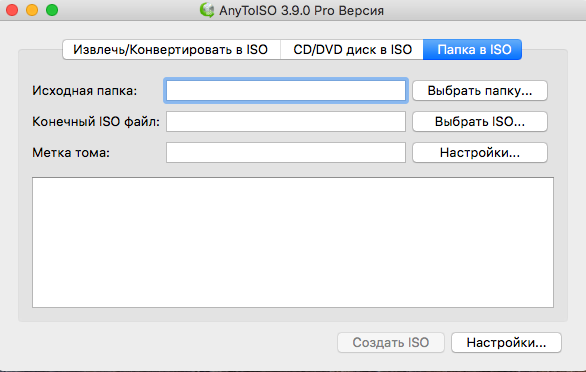
Task: Click the AnyToISO app icon in title bar
Action: point(207,10)
